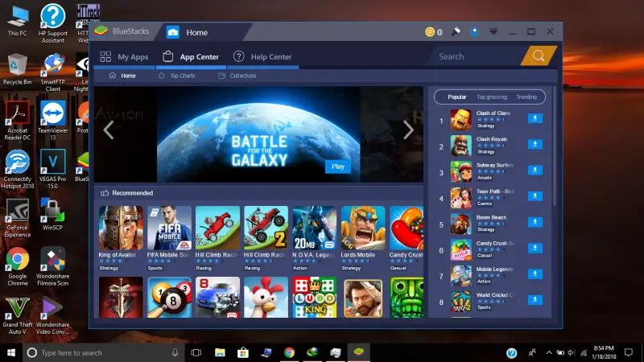Open the Subway Surfers app icon in rankings

(x=460, y=171)
